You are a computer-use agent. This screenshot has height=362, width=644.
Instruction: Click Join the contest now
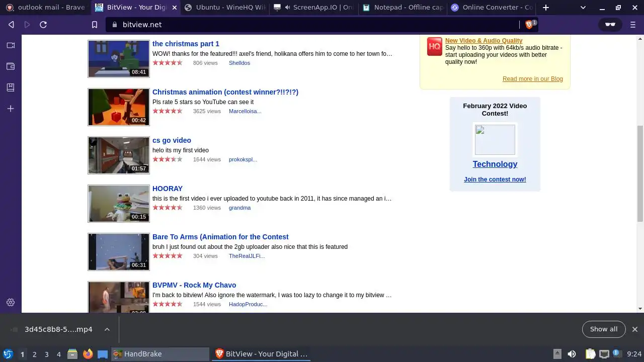coord(495,179)
